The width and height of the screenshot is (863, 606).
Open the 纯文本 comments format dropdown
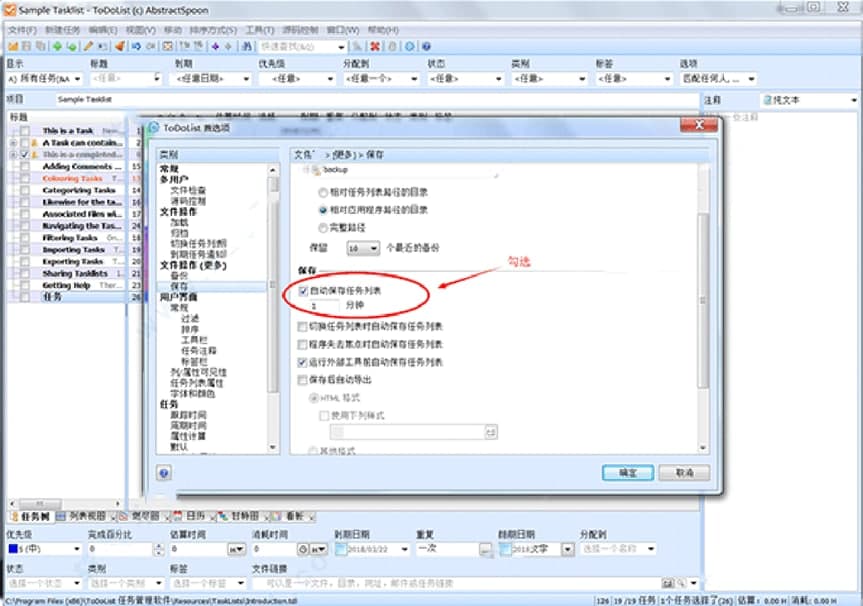[x=809, y=100]
